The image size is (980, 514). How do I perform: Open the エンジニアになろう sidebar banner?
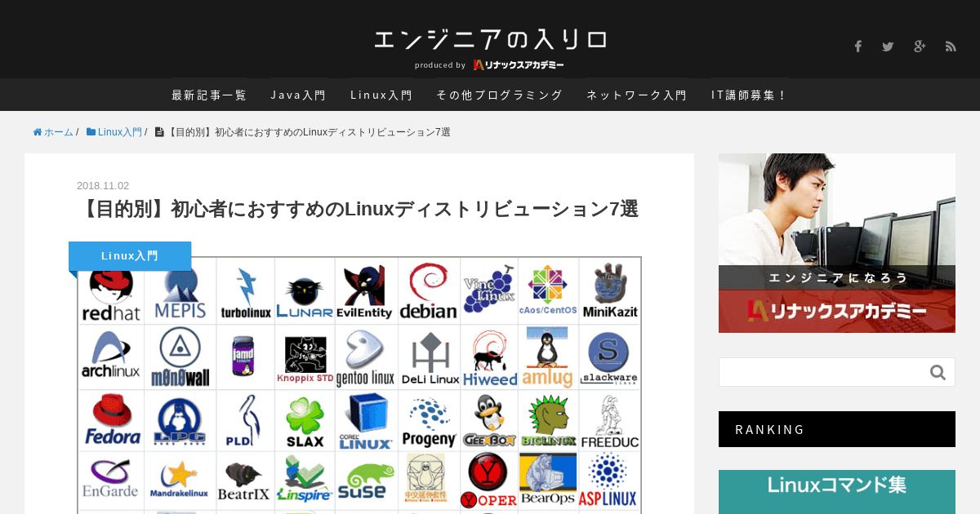click(x=837, y=243)
